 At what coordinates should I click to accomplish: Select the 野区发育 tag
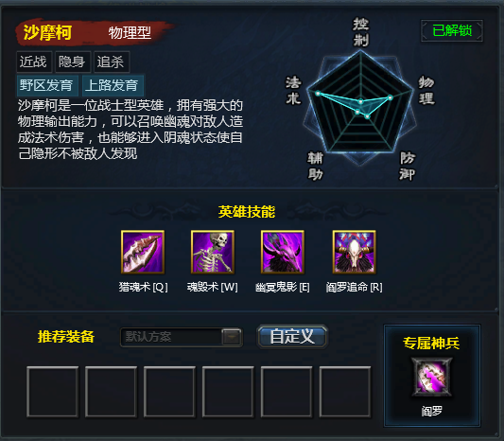coord(47,85)
